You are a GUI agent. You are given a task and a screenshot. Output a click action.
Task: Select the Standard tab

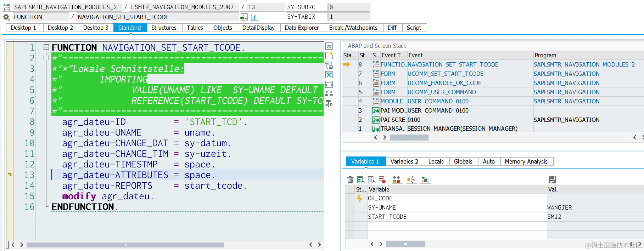click(130, 28)
